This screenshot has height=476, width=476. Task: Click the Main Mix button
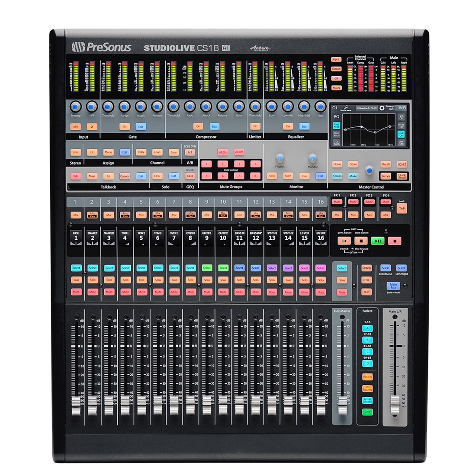tap(393, 286)
